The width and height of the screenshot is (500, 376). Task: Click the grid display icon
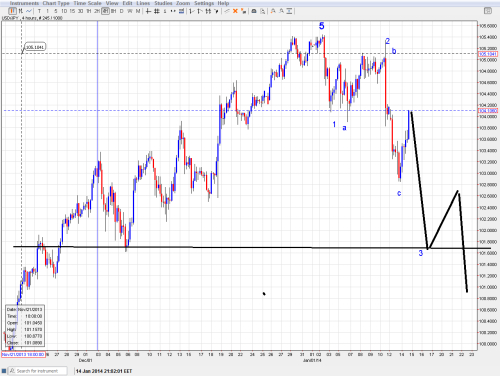(157, 11)
